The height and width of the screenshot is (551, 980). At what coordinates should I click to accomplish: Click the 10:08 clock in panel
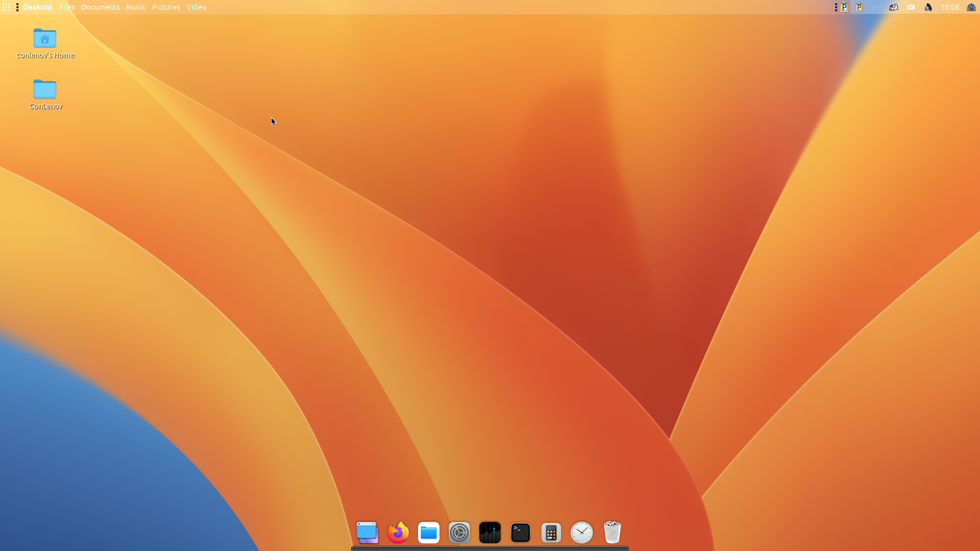click(x=950, y=7)
